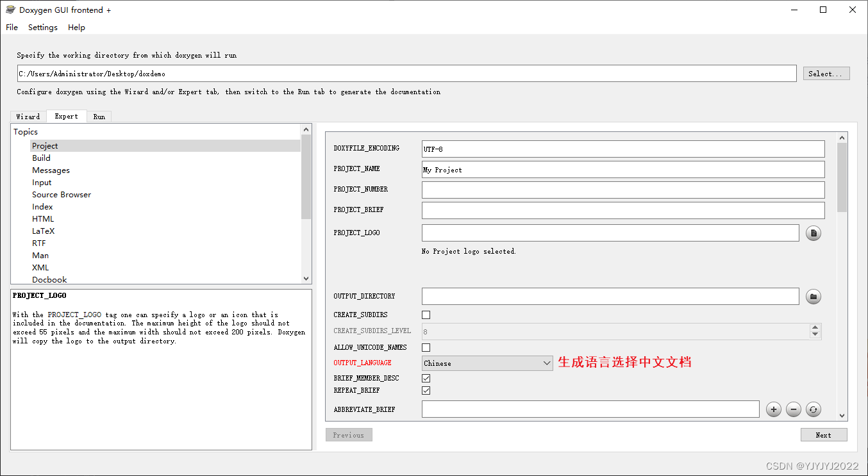Image resolution: width=868 pixels, height=476 pixels.
Task: Click the Select... button for working directory
Action: 826,73
